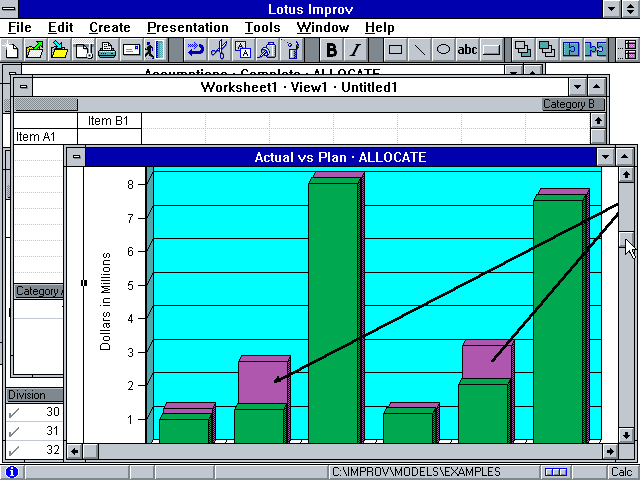Click Worksheet1 vertical scrollbar up arrow
Viewport: 640px width, 480px height.
(x=598, y=121)
